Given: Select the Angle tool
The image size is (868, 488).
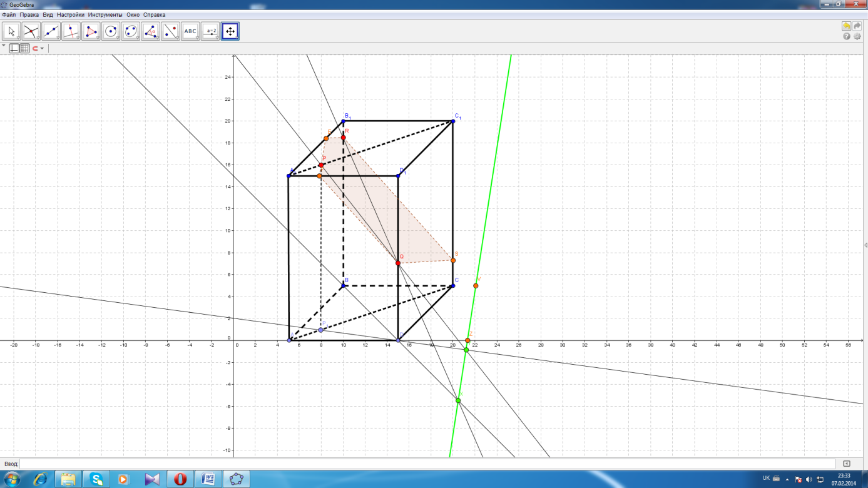Looking at the screenshot, I should pos(151,31).
